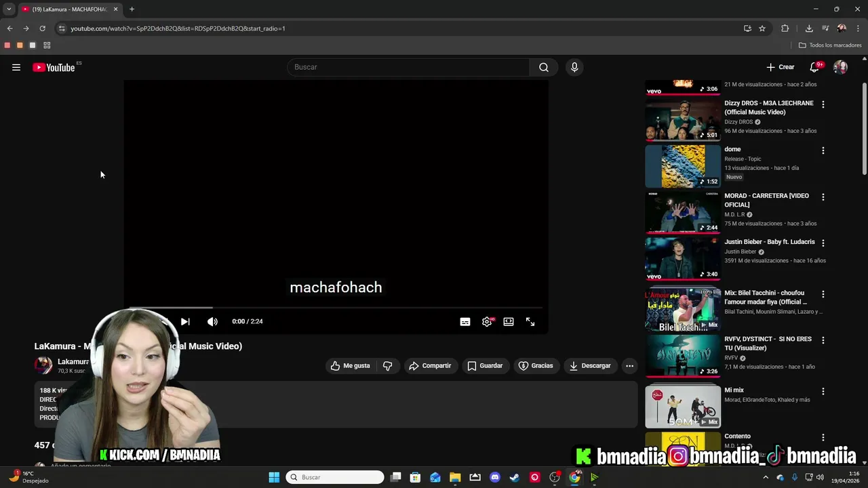Open Chrome profile avatar
Viewport: 868px width, 488px height.
point(842,28)
